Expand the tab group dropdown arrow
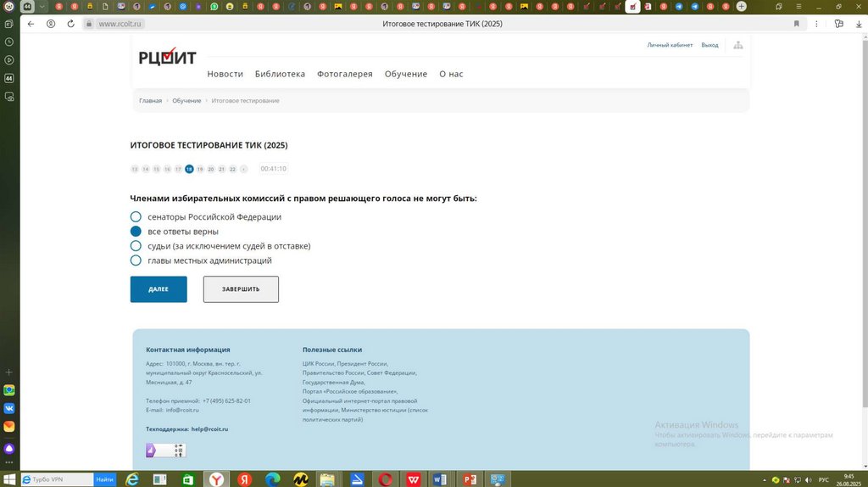The image size is (868, 487). pyautogui.click(x=42, y=7)
